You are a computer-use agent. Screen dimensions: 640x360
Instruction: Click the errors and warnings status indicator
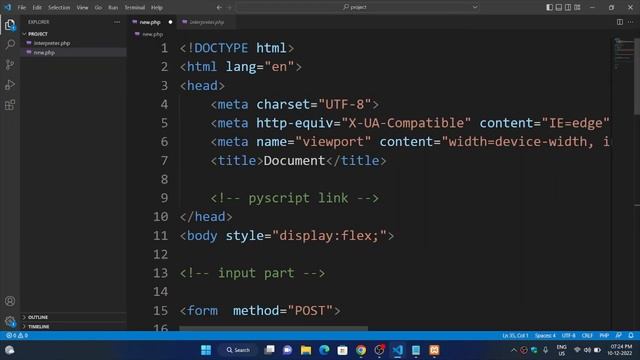click(17, 336)
